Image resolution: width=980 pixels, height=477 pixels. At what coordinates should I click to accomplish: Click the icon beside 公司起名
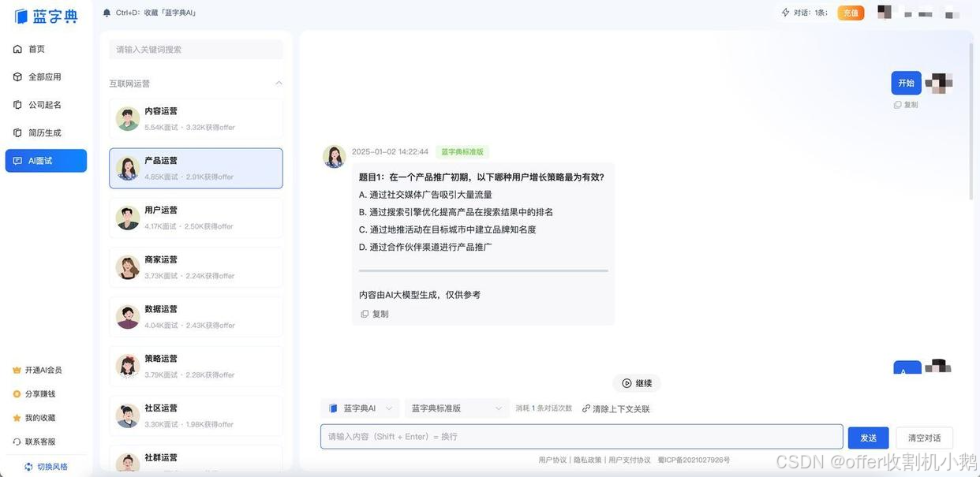click(17, 105)
